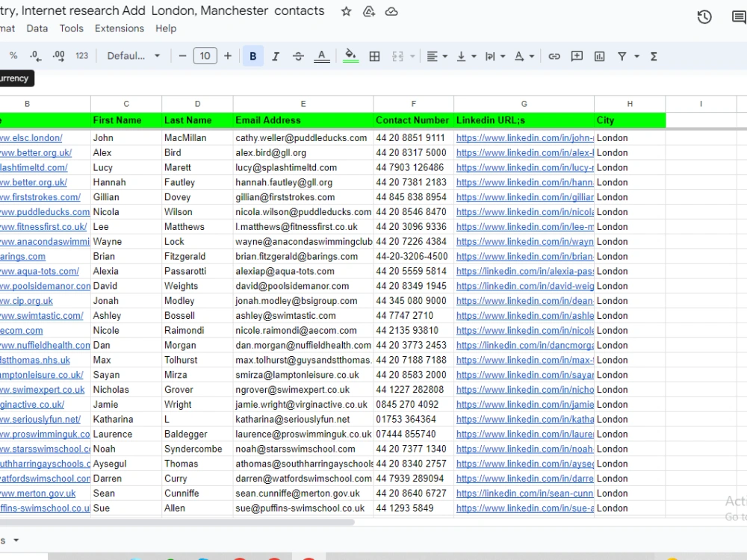Click the cell reading Syndercombe
The image size is (747, 560).
click(197, 449)
